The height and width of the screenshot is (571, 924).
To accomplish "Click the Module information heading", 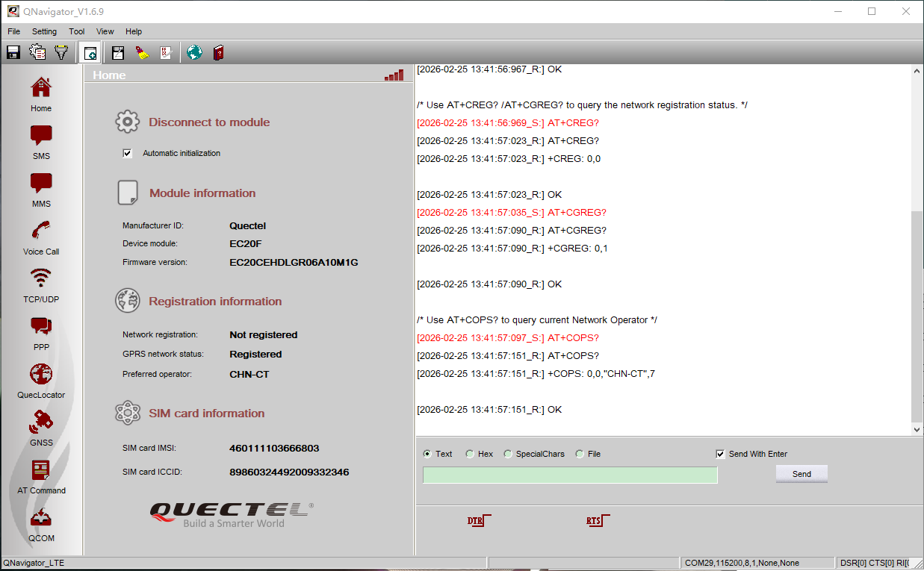I will (202, 193).
